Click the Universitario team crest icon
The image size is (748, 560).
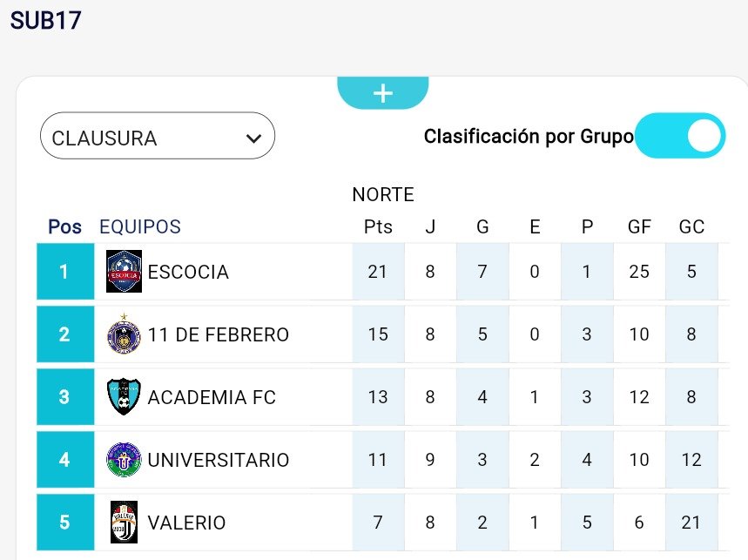(x=124, y=460)
